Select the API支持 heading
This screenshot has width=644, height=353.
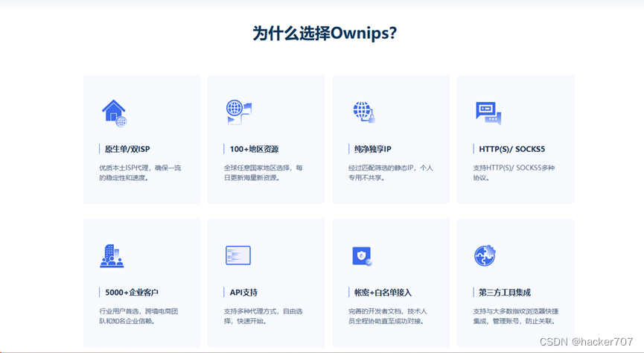[243, 293]
